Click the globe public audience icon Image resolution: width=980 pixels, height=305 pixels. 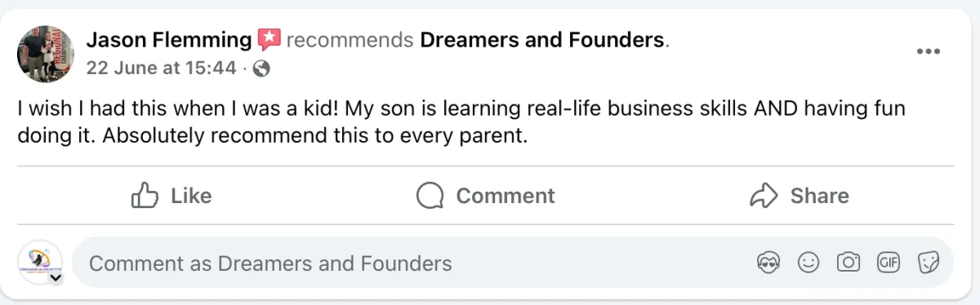click(262, 69)
